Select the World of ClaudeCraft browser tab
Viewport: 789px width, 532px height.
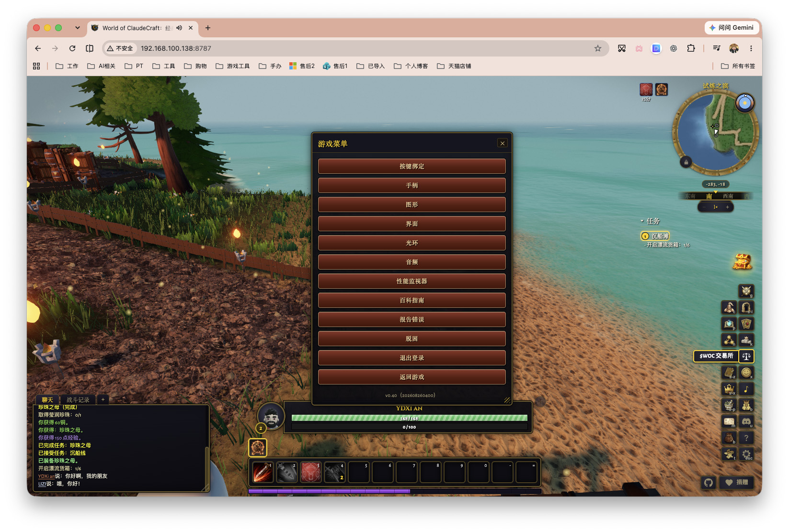(x=142, y=28)
